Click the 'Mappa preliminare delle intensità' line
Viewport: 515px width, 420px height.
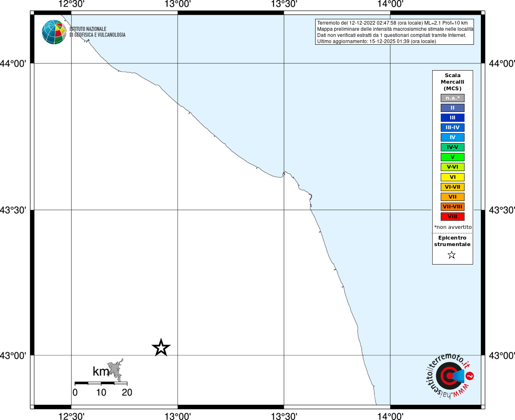pyautogui.click(x=395, y=29)
